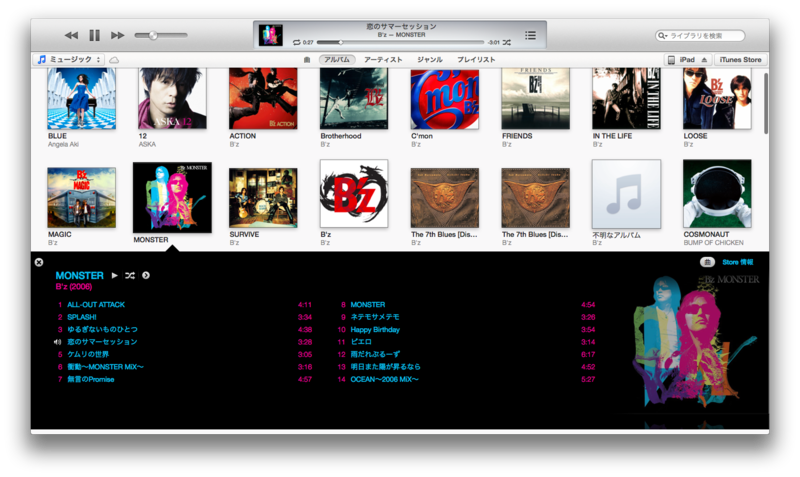Select track ALL-OUT ATTACK

click(x=96, y=305)
